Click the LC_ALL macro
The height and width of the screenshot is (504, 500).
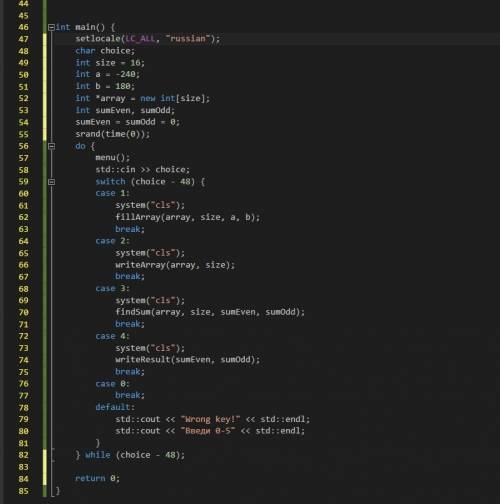(x=140, y=39)
